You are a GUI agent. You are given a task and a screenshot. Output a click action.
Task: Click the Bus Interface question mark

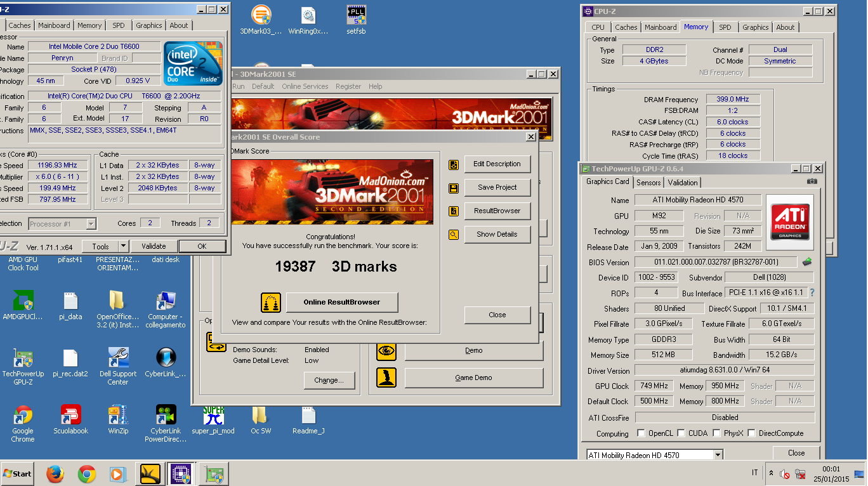click(x=812, y=292)
